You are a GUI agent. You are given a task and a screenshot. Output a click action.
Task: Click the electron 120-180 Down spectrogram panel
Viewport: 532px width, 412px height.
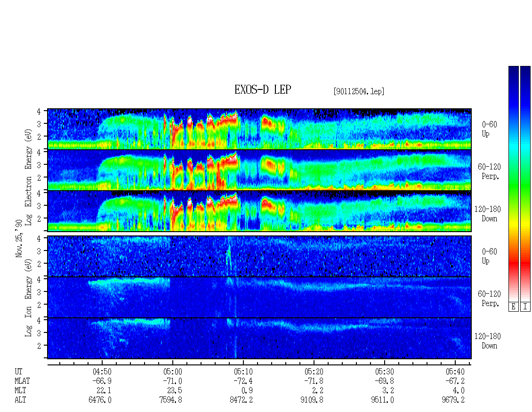point(259,211)
